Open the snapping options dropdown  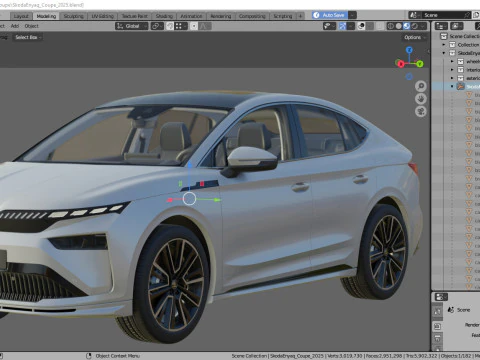point(180,26)
